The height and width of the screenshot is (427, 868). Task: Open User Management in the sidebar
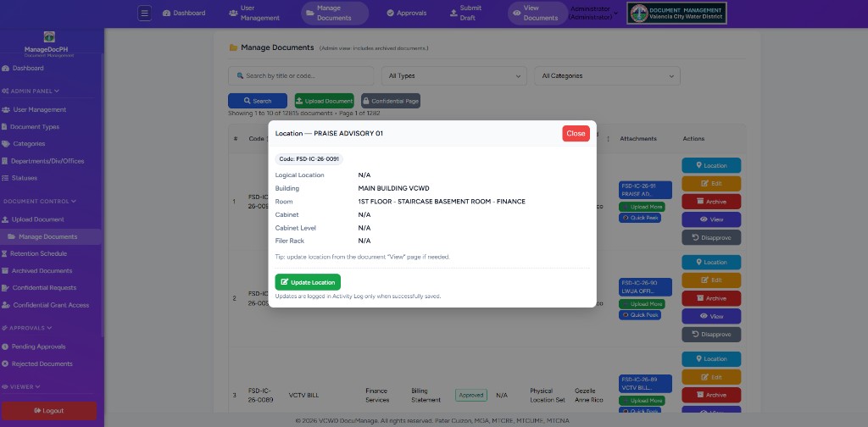[34, 109]
